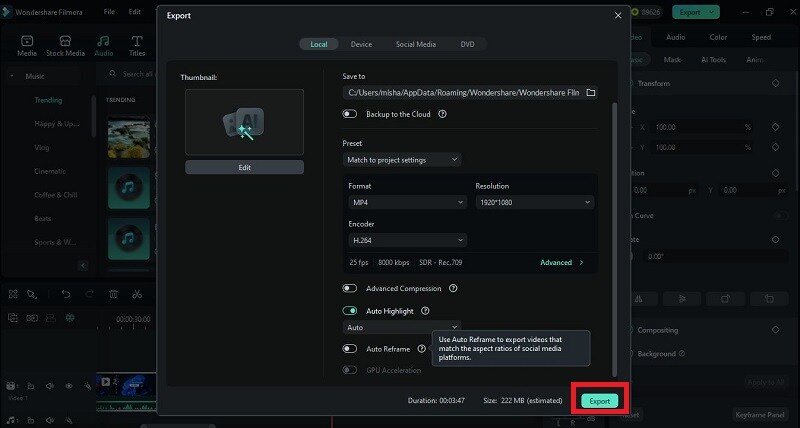Switch to the Local tab
The height and width of the screenshot is (428, 800).
[319, 44]
